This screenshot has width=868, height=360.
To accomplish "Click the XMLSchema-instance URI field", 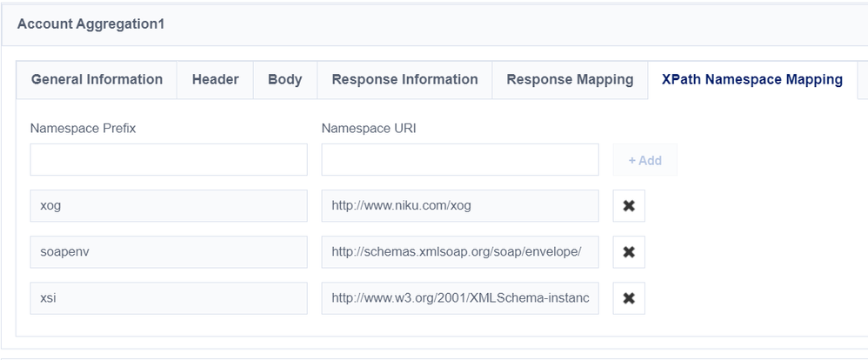I will coord(459,298).
